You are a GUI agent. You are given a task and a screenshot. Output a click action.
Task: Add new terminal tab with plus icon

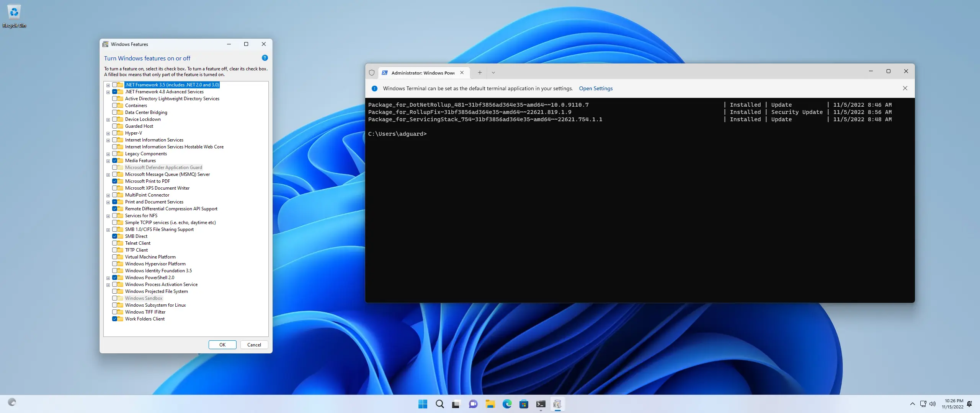point(479,73)
